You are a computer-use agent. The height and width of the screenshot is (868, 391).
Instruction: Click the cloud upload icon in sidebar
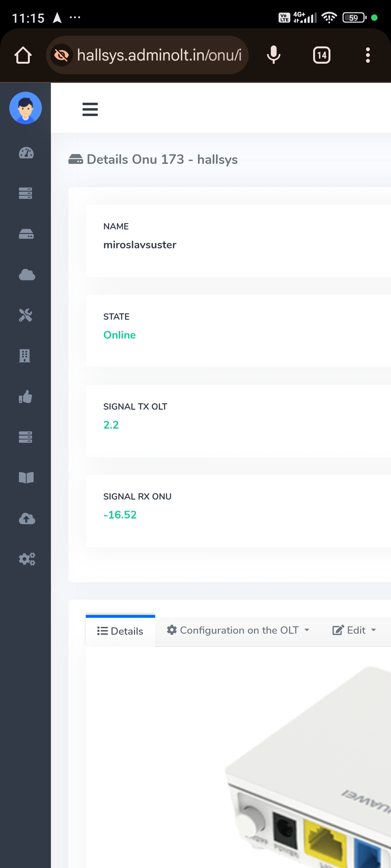click(27, 518)
